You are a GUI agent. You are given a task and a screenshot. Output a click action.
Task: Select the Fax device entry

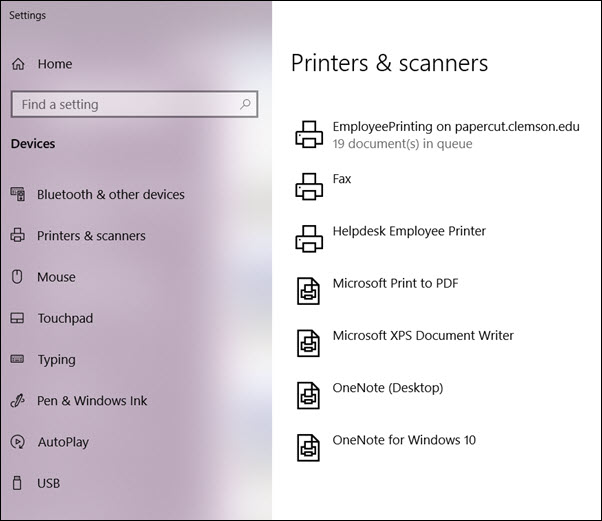pyautogui.click(x=323, y=187)
